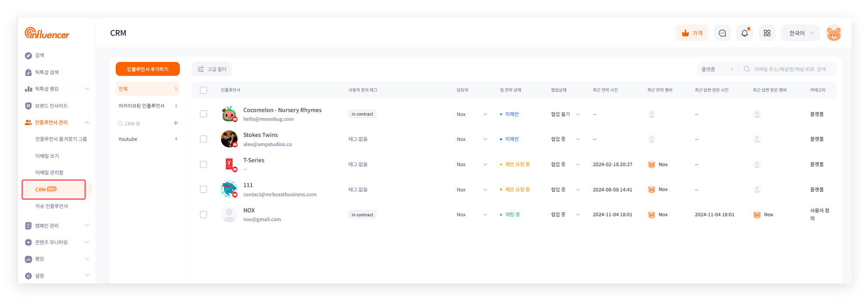This screenshot has height=300, width=868.
Task: Open 이메일 쓰기 in the sidebar
Action: pos(47,156)
